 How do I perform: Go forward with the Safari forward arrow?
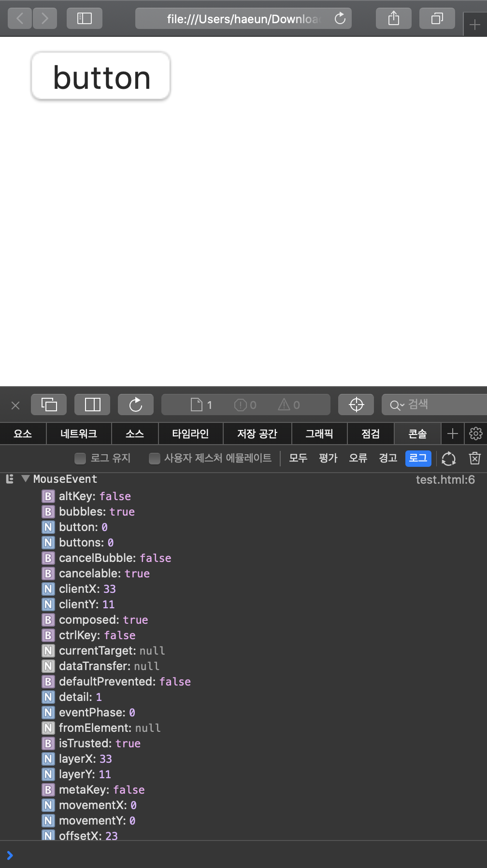pyautogui.click(x=45, y=18)
